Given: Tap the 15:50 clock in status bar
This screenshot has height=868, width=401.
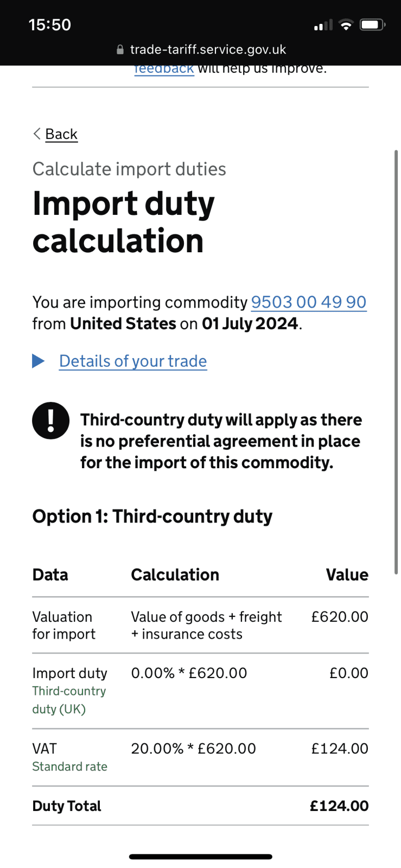Looking at the screenshot, I should (50, 25).
